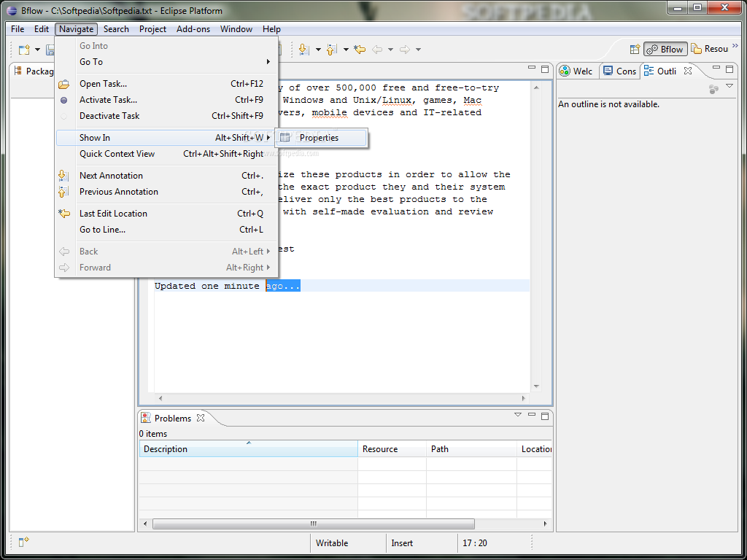Choose Next Annotation menu entry
Screen dimensions: 747x560
pyautogui.click(x=166, y=176)
